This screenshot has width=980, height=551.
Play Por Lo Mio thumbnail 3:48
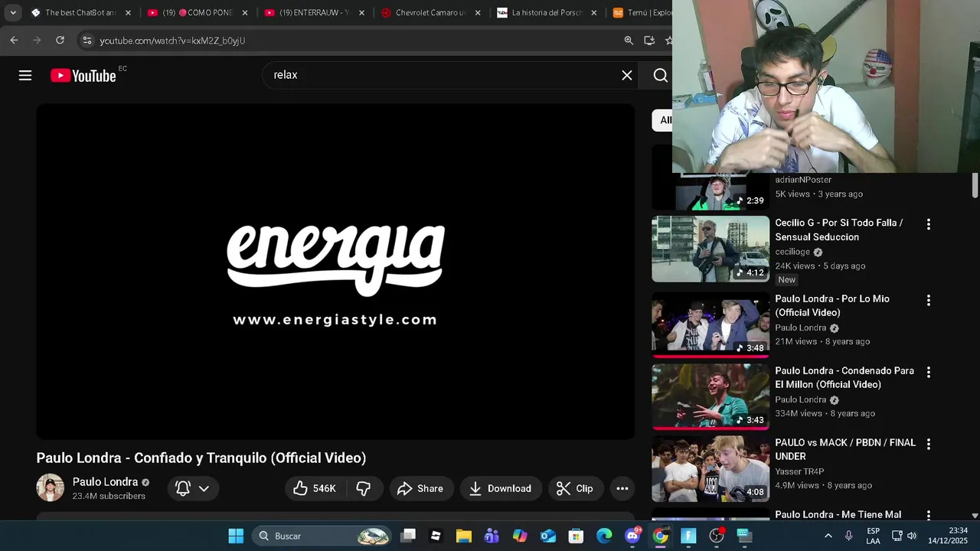coord(710,324)
